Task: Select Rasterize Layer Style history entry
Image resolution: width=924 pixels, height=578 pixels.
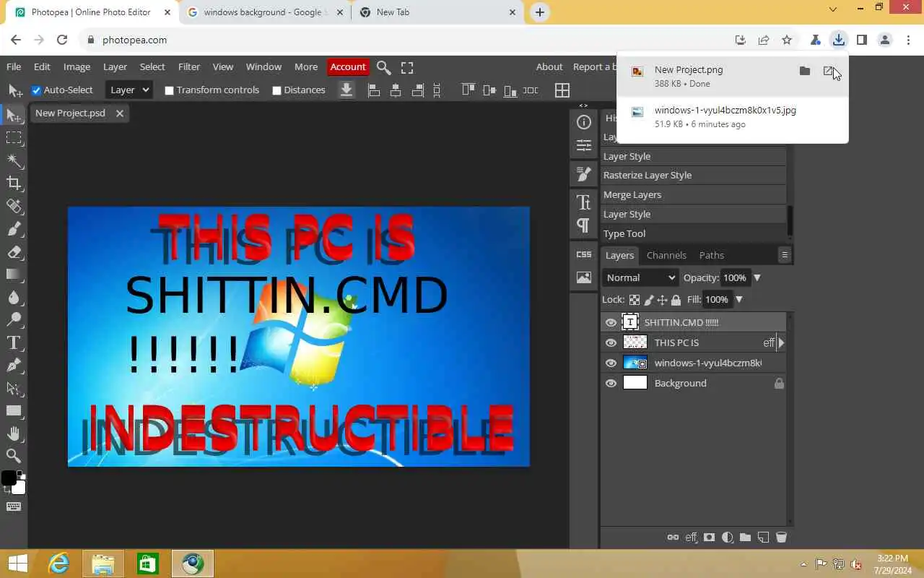Action: tap(694, 175)
